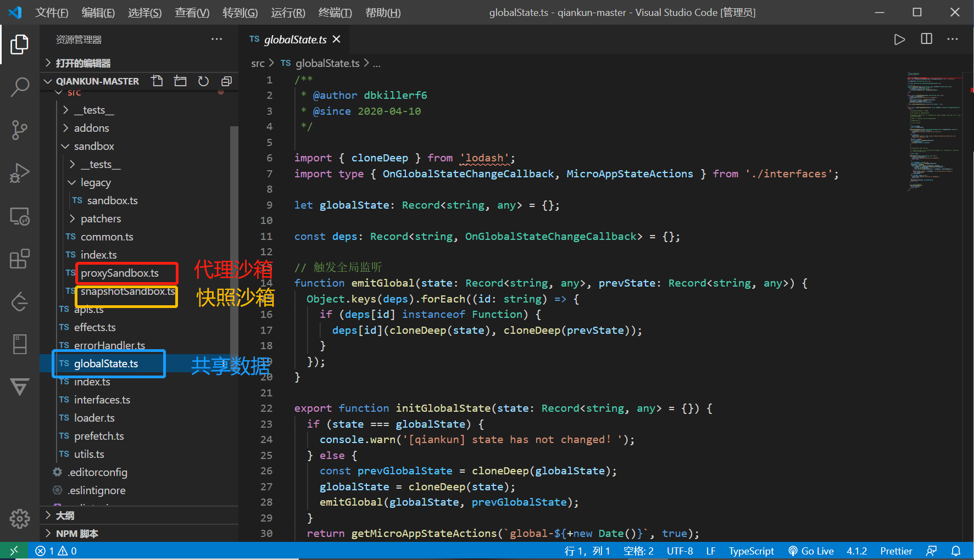Open the 编辑(E) menu
The height and width of the screenshot is (560, 974).
click(98, 12)
